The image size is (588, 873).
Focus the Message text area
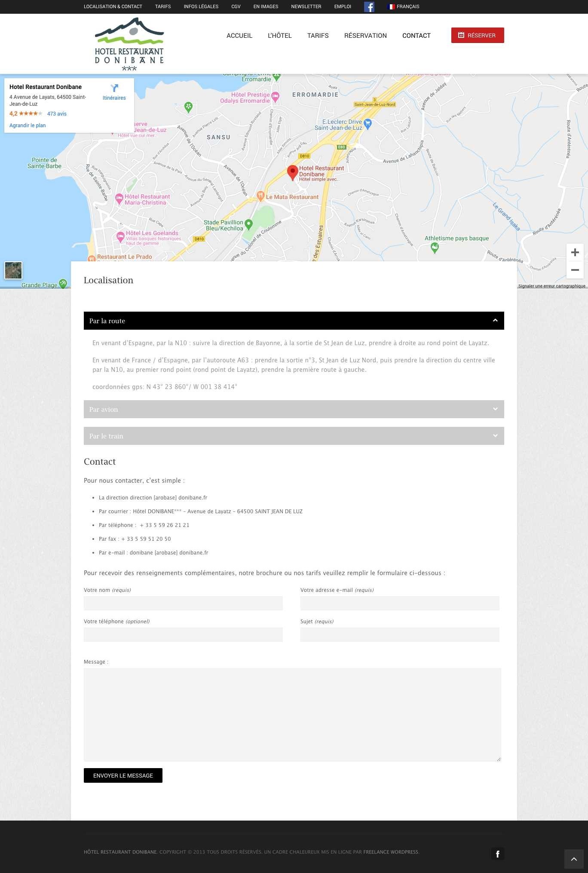(x=292, y=714)
